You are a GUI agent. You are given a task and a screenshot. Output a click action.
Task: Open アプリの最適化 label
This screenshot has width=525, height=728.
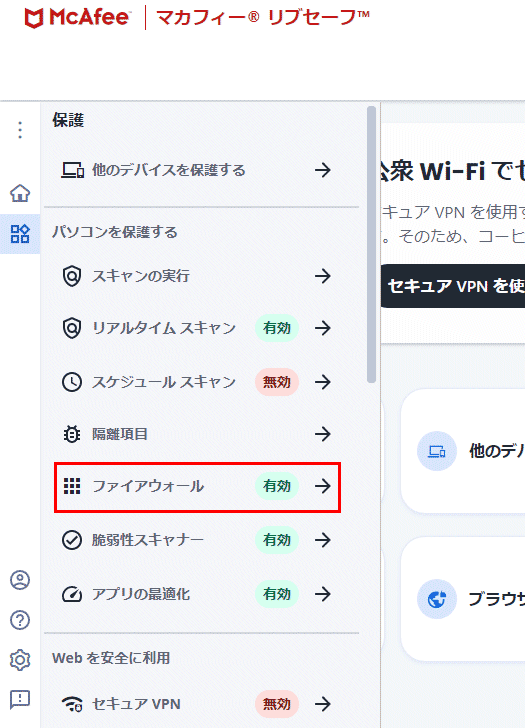pyautogui.click(x=141, y=594)
